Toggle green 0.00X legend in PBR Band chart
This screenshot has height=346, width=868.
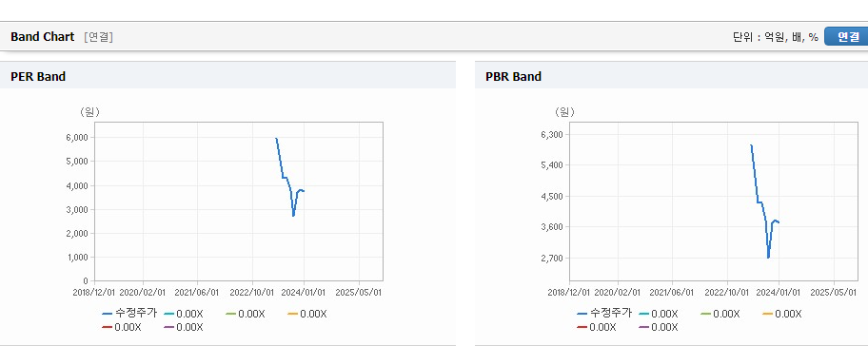pyautogui.click(x=720, y=314)
